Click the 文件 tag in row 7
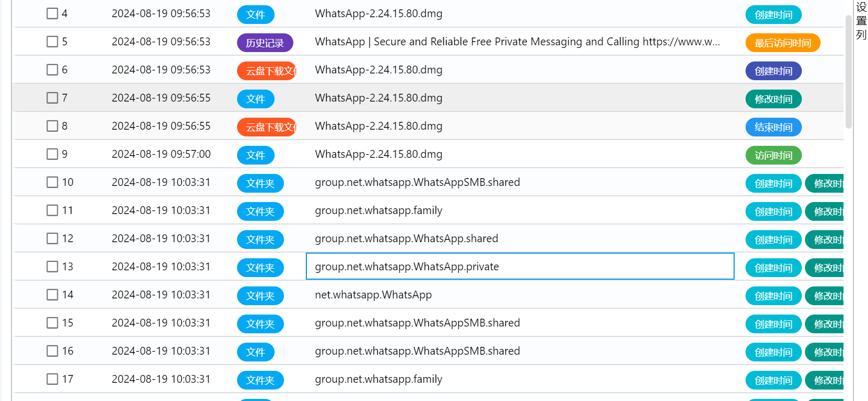Image resolution: width=868 pixels, height=401 pixels. pos(256,99)
